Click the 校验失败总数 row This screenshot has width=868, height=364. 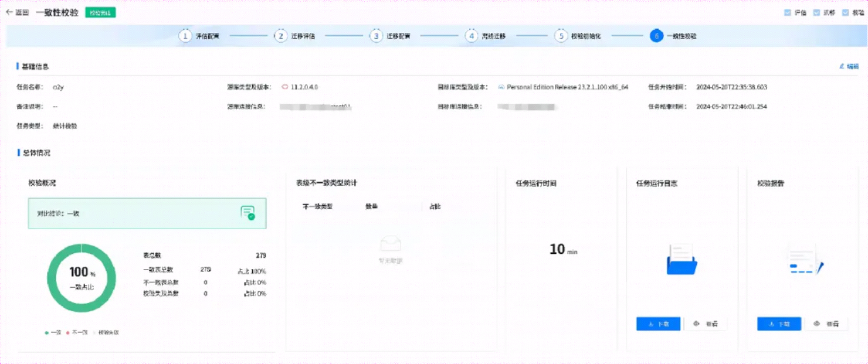(204, 293)
